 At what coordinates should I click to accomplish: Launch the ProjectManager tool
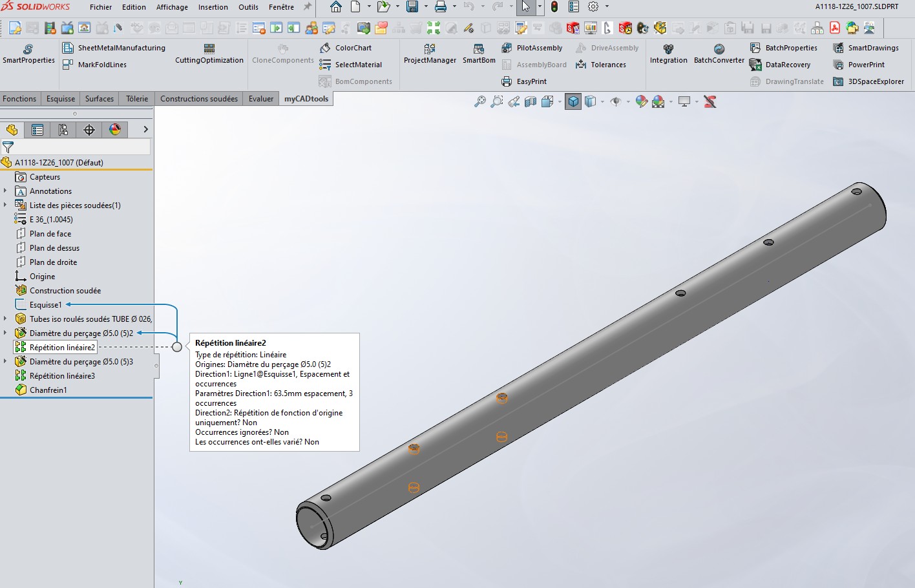[430, 54]
